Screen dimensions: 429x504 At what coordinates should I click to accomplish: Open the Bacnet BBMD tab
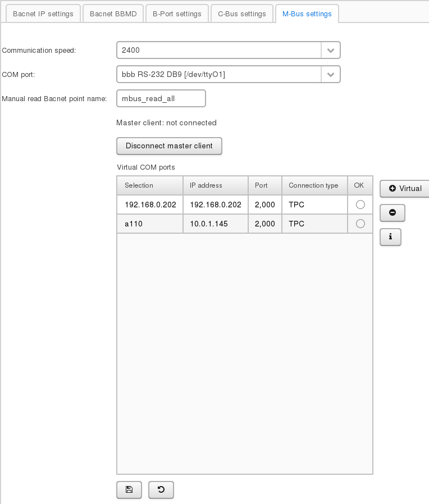[113, 14]
